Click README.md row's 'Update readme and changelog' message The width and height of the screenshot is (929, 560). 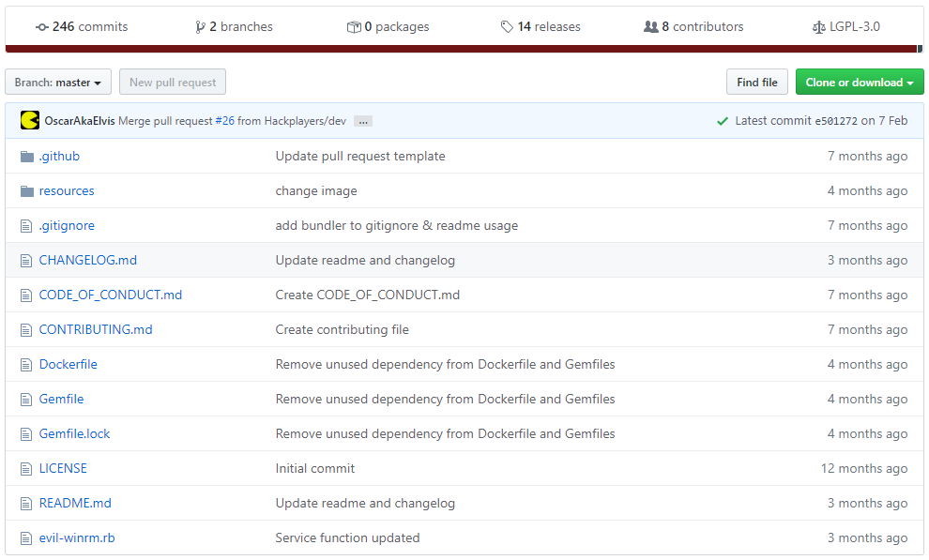pyautogui.click(x=365, y=503)
